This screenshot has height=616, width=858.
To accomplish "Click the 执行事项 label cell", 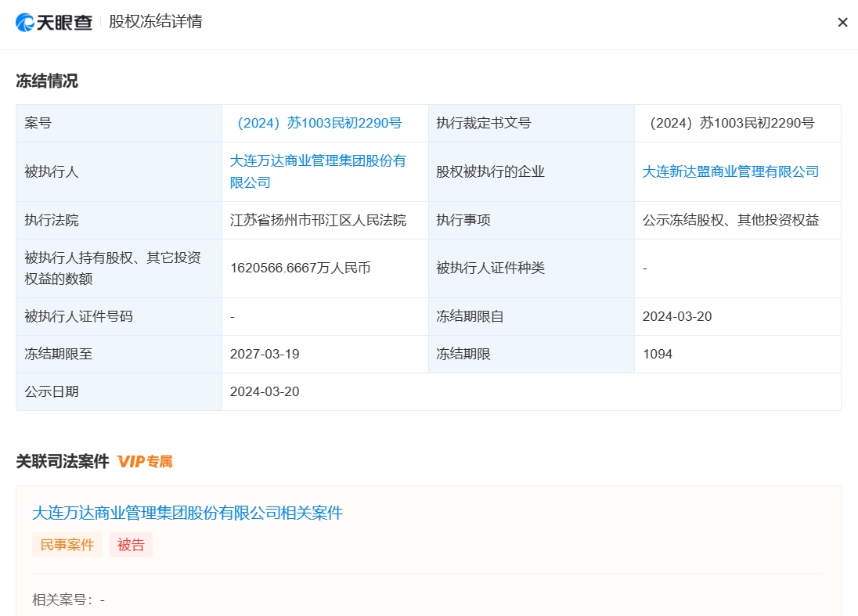I will coord(532,220).
